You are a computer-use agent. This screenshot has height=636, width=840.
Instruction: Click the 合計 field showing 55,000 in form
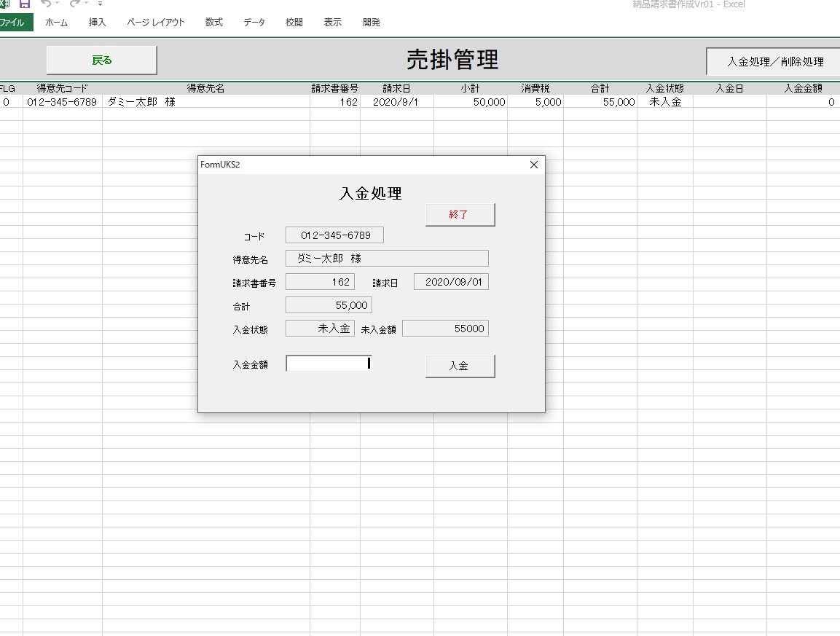point(329,305)
